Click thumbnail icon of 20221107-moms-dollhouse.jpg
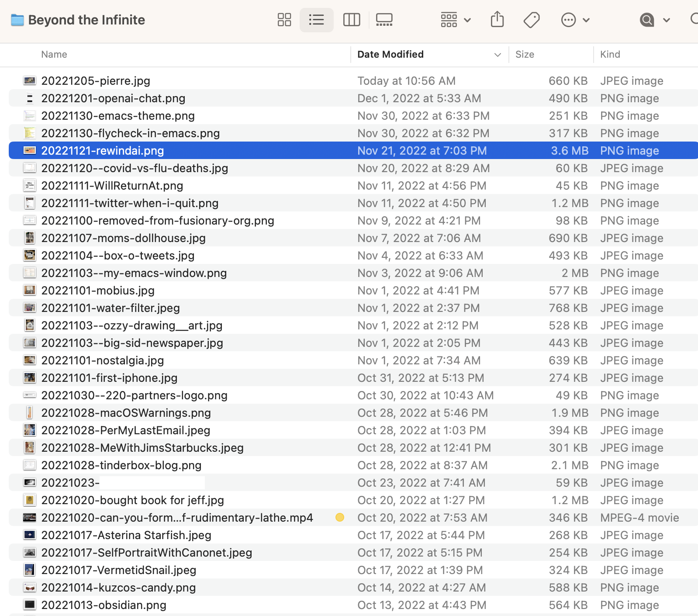The width and height of the screenshot is (698, 616). 30,238
